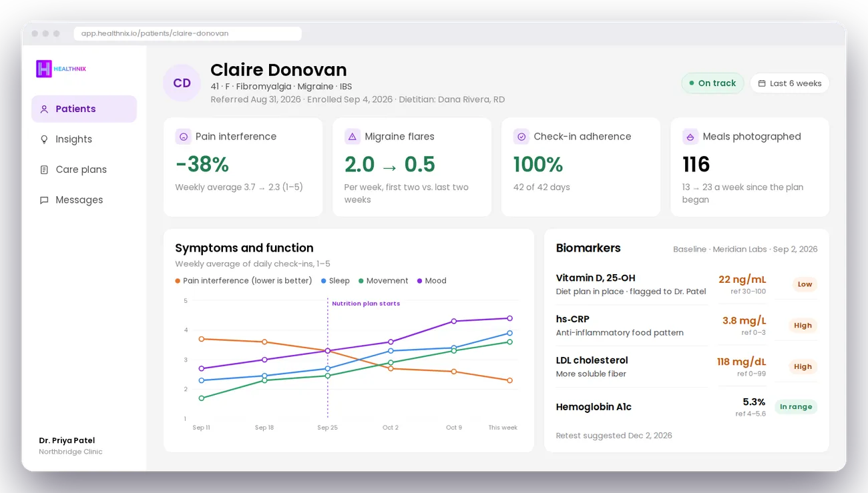This screenshot has height=493, width=868.
Task: Toggle the Movement legend series
Action: tap(383, 281)
